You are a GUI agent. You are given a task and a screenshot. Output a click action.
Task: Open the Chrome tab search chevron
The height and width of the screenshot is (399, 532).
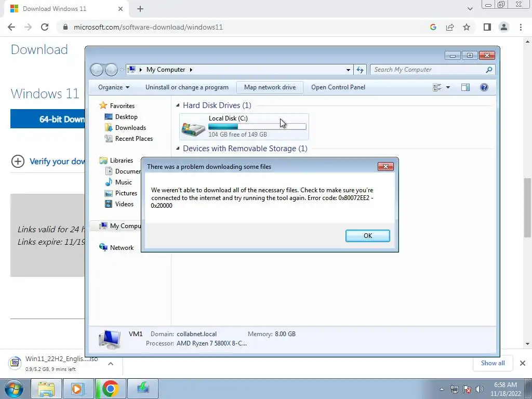(470, 9)
